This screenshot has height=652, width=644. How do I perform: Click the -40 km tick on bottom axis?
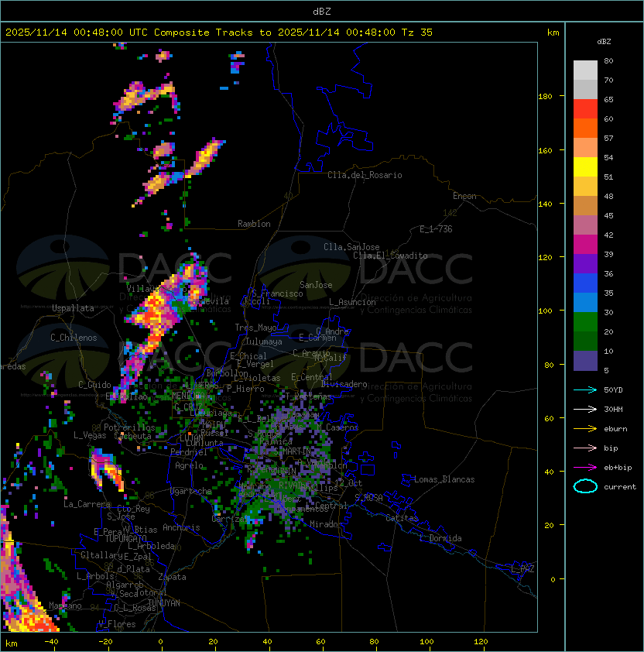51,642
